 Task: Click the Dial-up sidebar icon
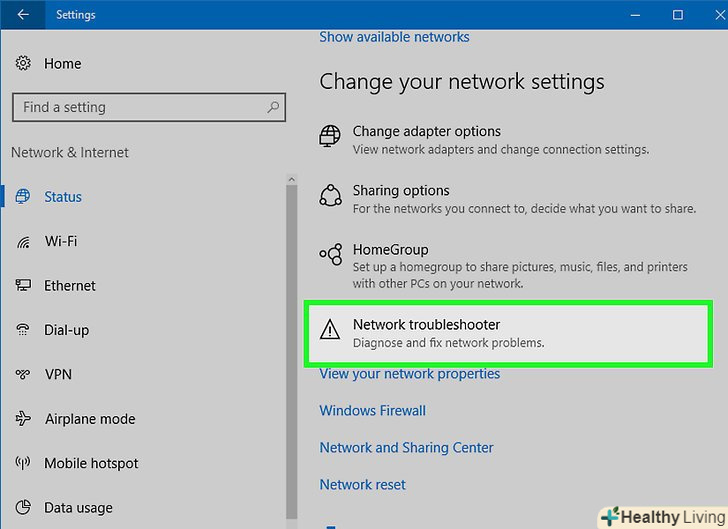tap(24, 330)
